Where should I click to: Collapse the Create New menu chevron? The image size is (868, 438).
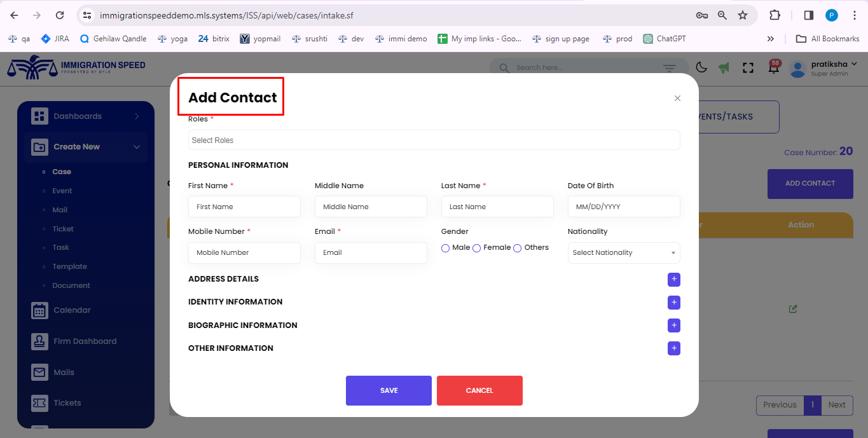135,146
